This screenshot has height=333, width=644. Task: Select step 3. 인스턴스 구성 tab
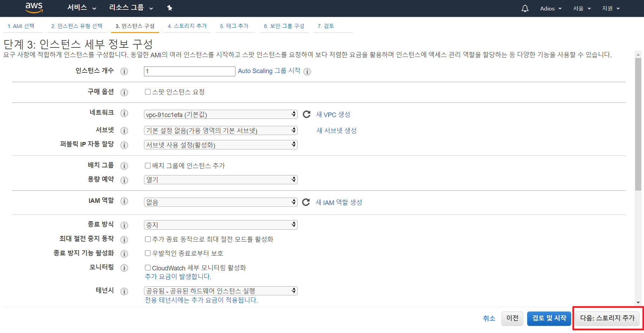coord(135,26)
